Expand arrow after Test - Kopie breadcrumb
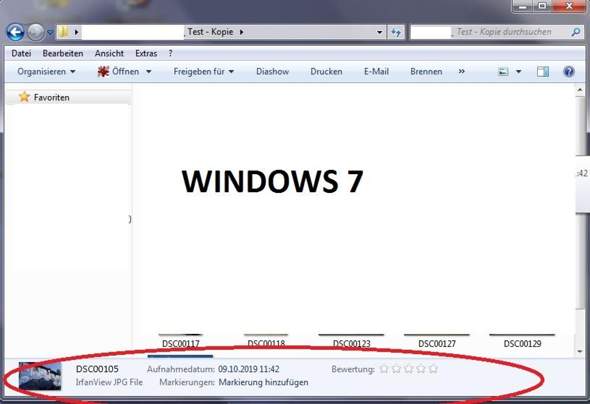 (242, 32)
